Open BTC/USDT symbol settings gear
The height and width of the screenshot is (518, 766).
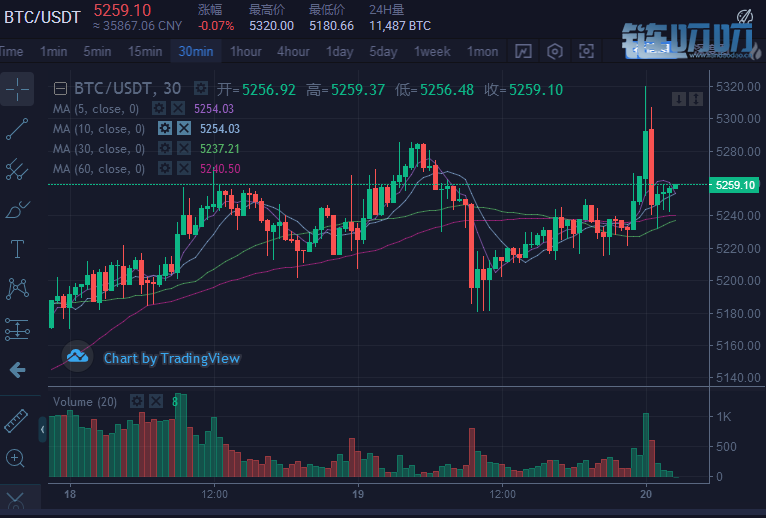[x=200, y=88]
